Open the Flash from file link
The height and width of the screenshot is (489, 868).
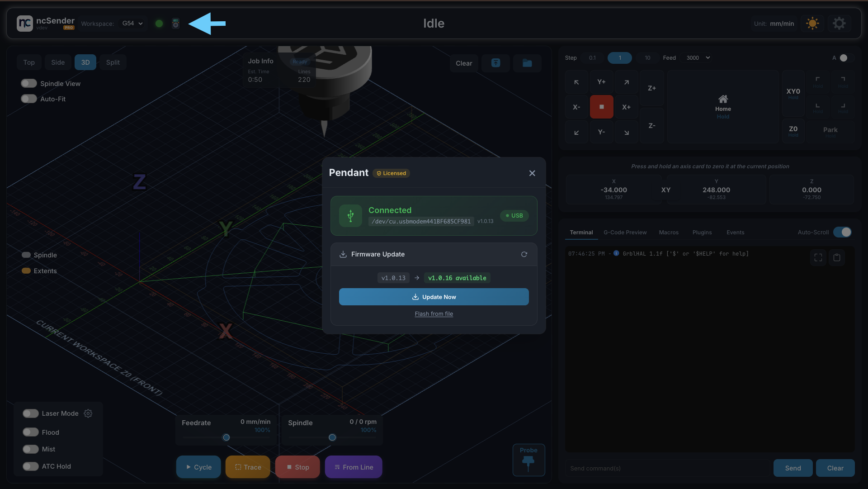point(434,314)
